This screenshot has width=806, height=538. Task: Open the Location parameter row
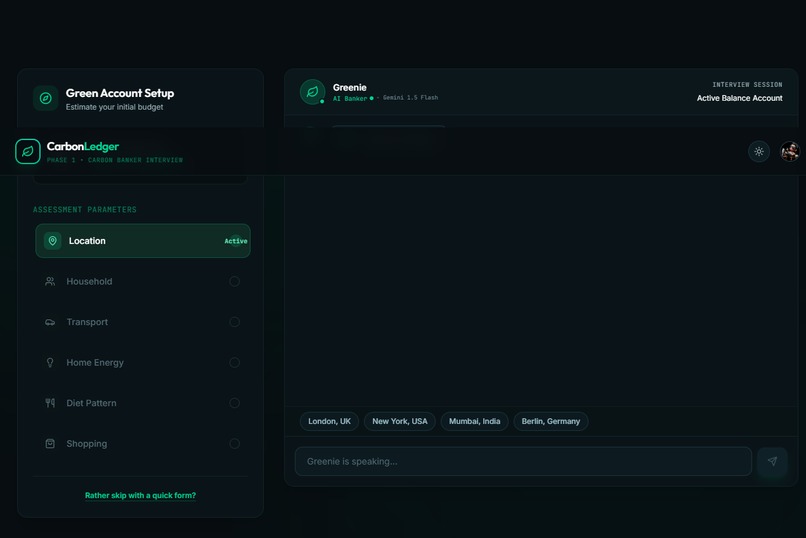[143, 240]
